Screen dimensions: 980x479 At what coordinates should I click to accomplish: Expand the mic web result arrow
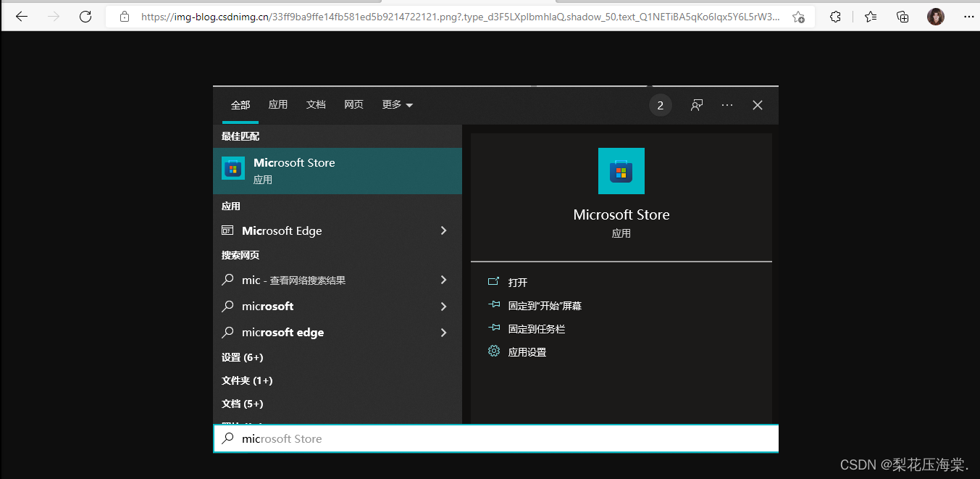444,280
